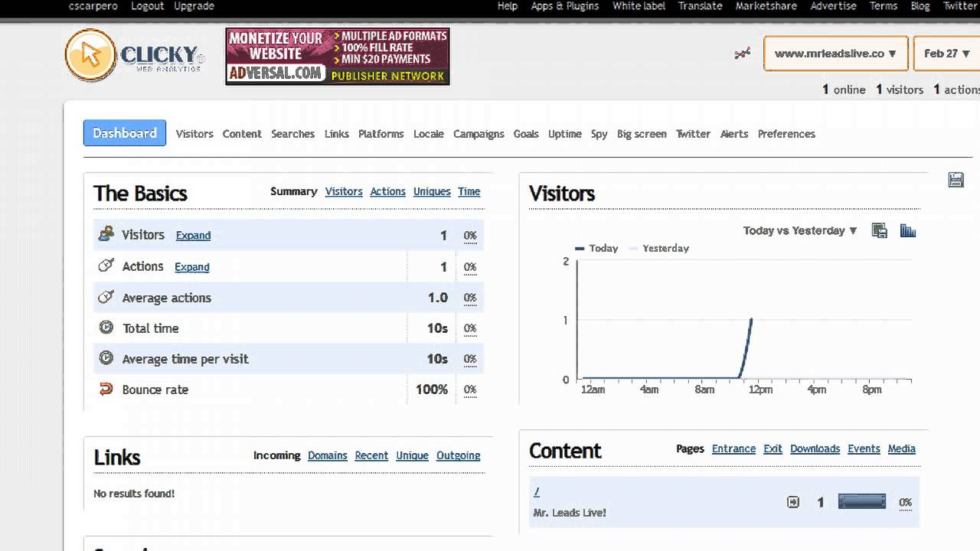
Task: Open the Blog link
Action: (x=920, y=6)
